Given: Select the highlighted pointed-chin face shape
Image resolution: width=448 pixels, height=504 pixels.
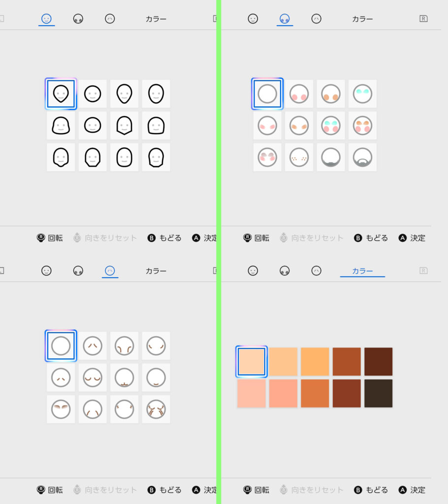Looking at the screenshot, I should pos(61,94).
